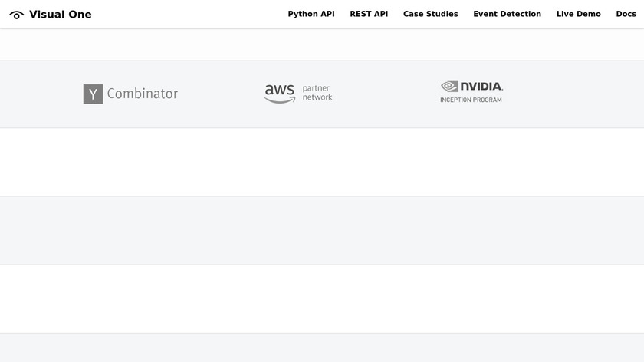Click the NVIDIA eye emblem
Image resolution: width=644 pixels, height=362 pixels.
pos(449,86)
